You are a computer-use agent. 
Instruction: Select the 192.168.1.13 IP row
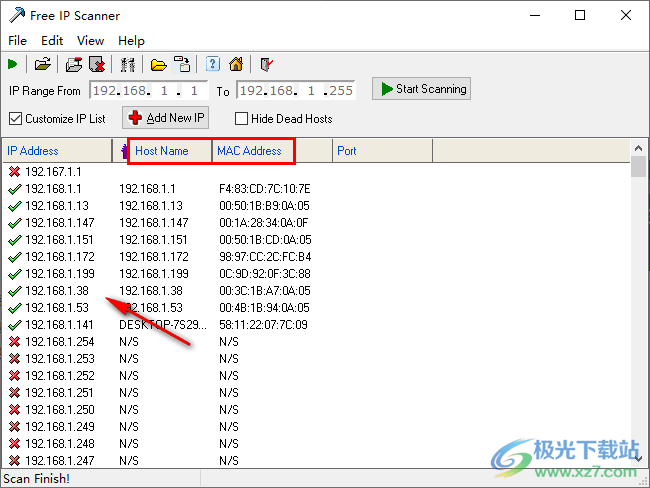[57, 206]
